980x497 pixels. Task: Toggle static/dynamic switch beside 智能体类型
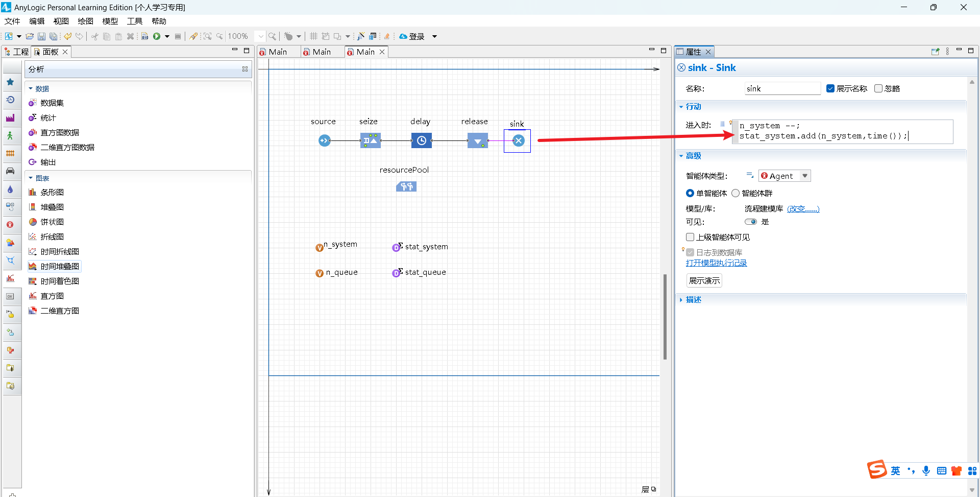(750, 175)
